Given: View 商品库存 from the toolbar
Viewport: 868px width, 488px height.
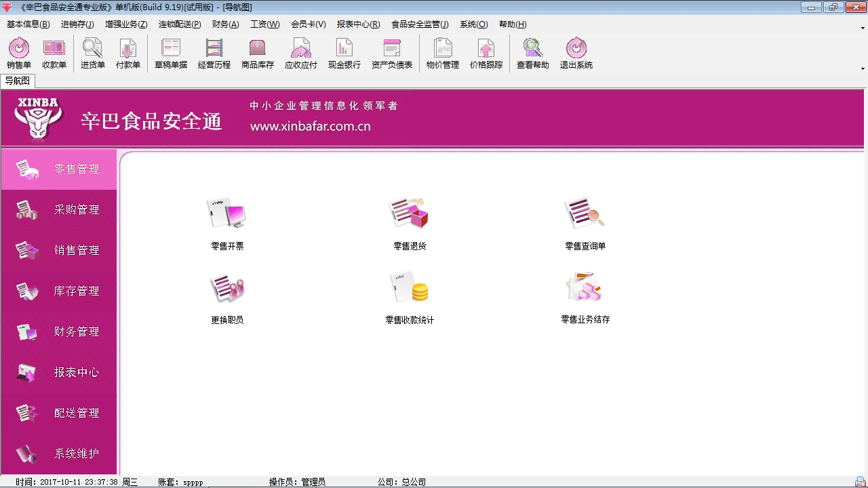Looking at the screenshot, I should [x=258, y=54].
